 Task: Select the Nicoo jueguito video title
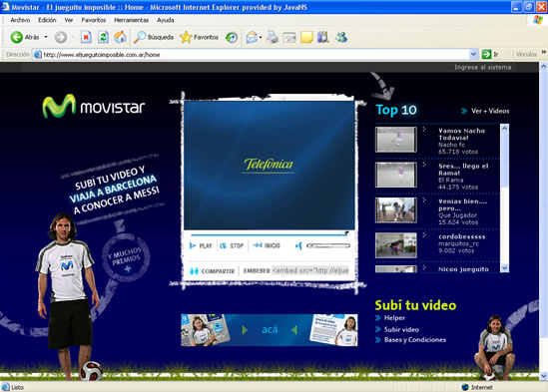[463, 269]
